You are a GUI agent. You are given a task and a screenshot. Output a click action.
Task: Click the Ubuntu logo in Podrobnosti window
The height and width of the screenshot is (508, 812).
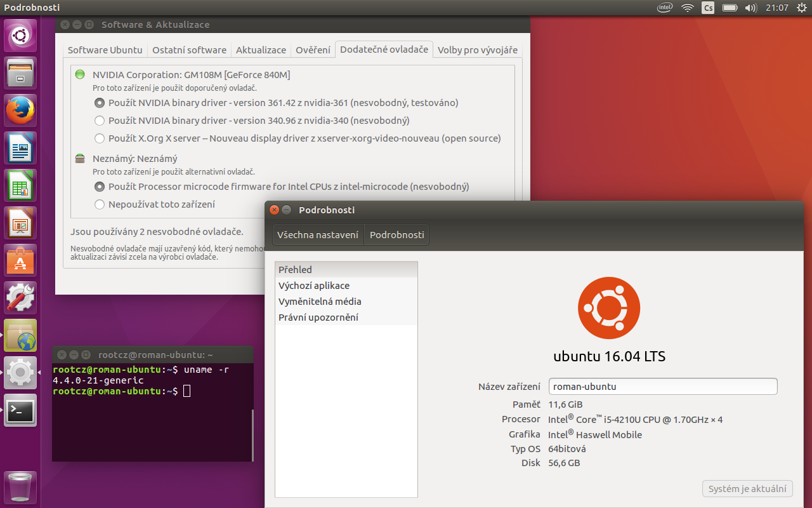tap(608, 308)
